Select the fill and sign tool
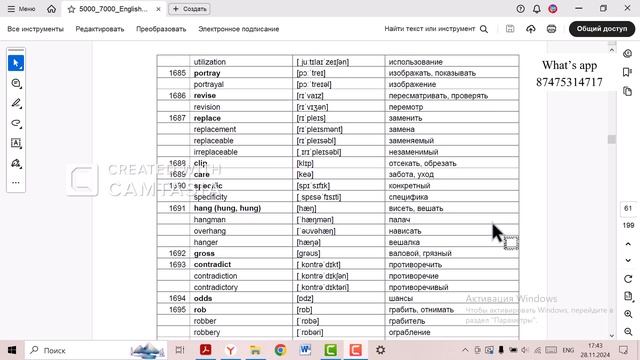 pyautogui.click(x=16, y=163)
